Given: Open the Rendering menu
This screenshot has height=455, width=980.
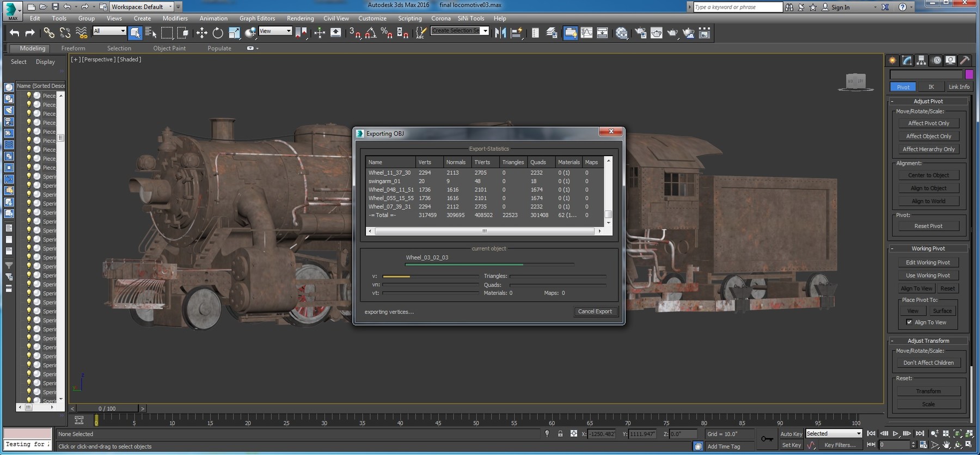Looking at the screenshot, I should pos(300,19).
